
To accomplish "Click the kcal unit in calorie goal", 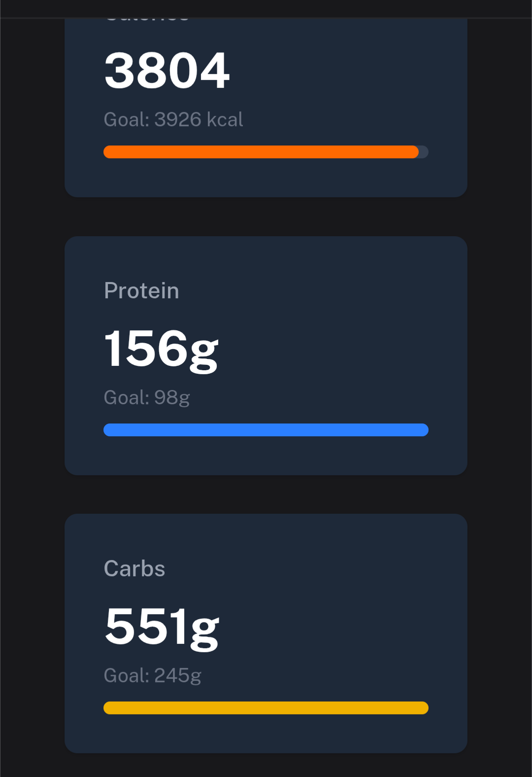I will (x=225, y=119).
